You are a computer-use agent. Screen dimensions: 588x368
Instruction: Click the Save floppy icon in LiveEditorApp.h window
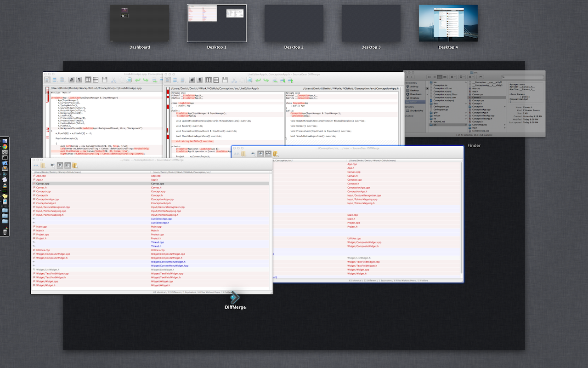tap(225, 80)
